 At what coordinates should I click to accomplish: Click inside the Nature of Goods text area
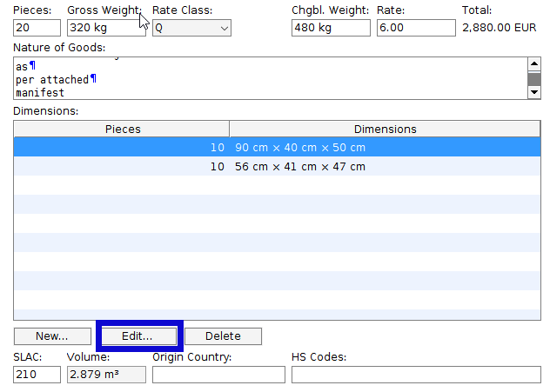pyautogui.click(x=270, y=78)
